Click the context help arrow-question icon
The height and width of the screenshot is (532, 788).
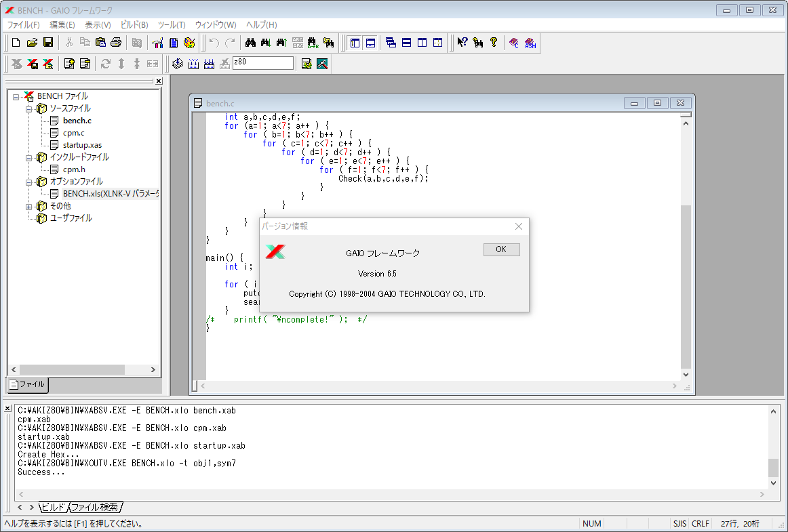coord(462,43)
